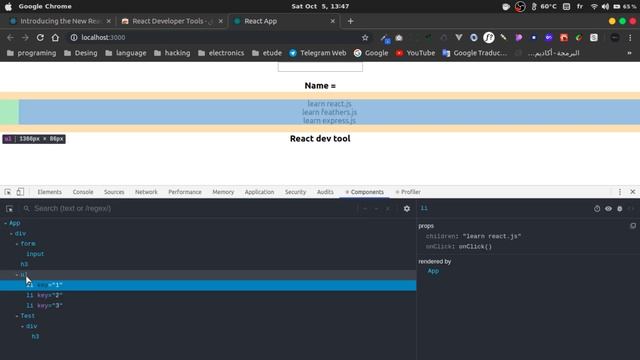This screenshot has height=360, width=640.
Task: Switch to the Profiler tab
Action: click(408, 192)
